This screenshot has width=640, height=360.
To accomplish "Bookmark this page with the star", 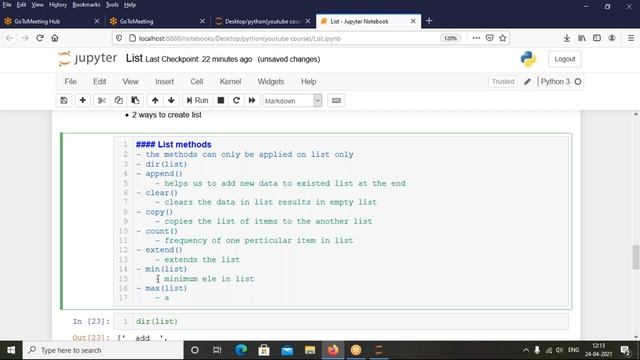I will (502, 38).
